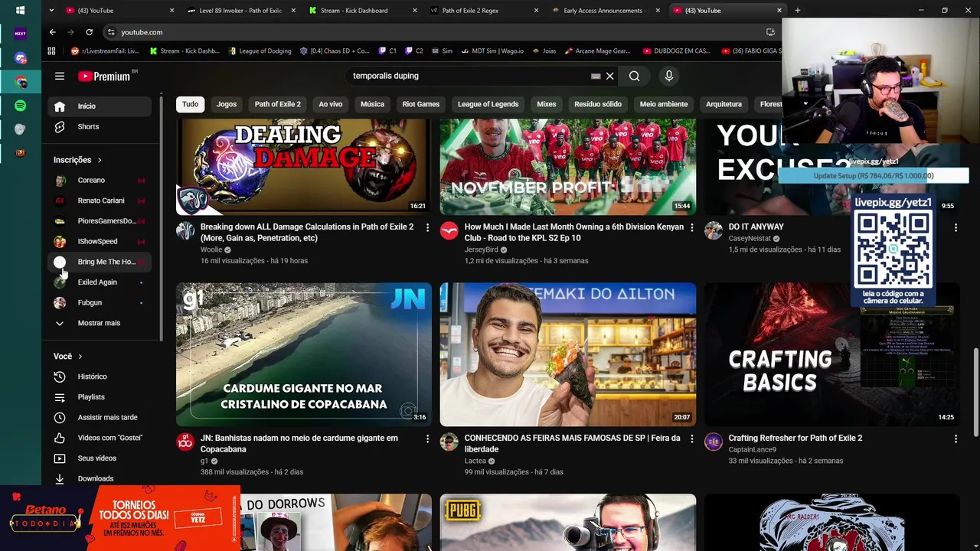Screen dimensions: 980x551
Task: Open the on-screen keyboard icon in search
Action: pos(596,76)
